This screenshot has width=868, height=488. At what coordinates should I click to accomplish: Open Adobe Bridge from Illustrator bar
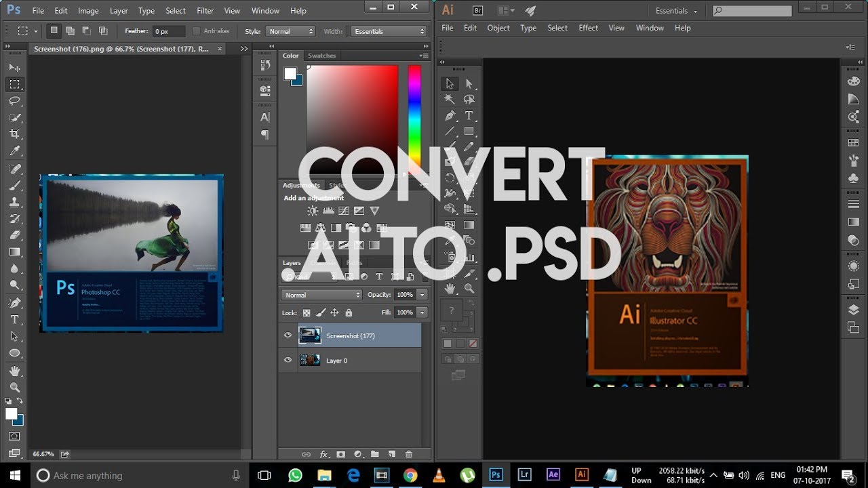coord(477,10)
